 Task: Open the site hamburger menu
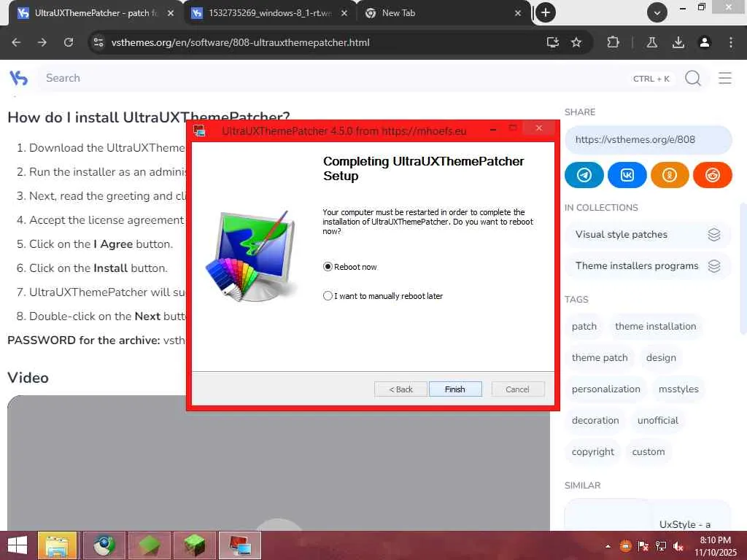724,77
